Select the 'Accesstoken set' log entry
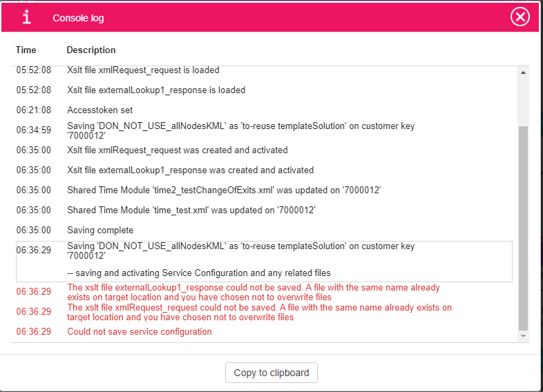The height and width of the screenshot is (392, 543). pos(99,110)
